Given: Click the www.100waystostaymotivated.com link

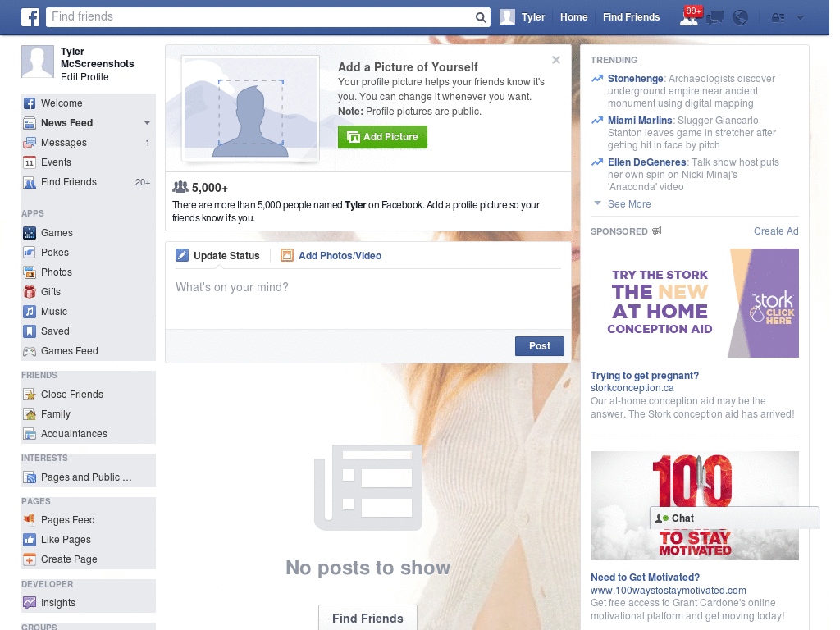Looking at the screenshot, I should 668,591.
